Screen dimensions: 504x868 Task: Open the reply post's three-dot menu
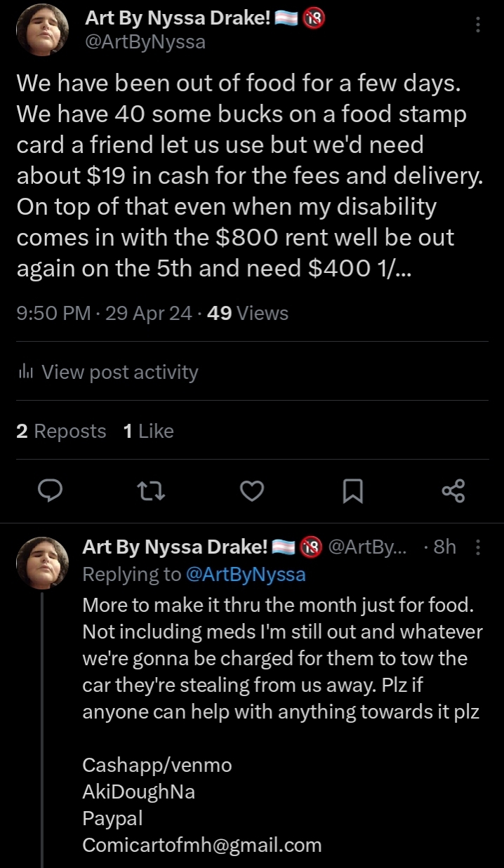[x=478, y=547]
